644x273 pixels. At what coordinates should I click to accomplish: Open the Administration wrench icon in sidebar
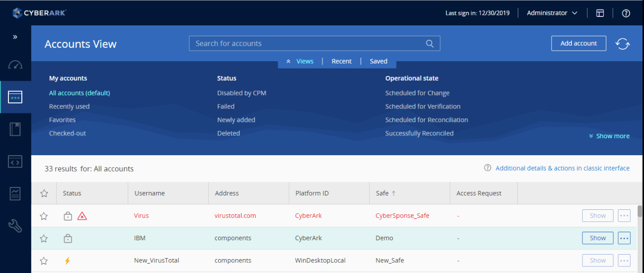(15, 226)
